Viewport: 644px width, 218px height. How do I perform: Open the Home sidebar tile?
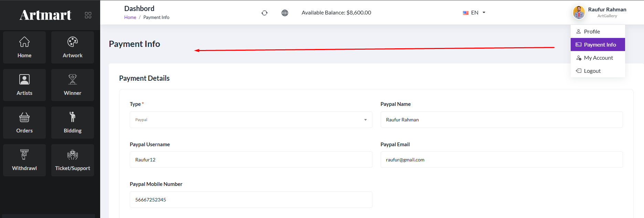24,48
